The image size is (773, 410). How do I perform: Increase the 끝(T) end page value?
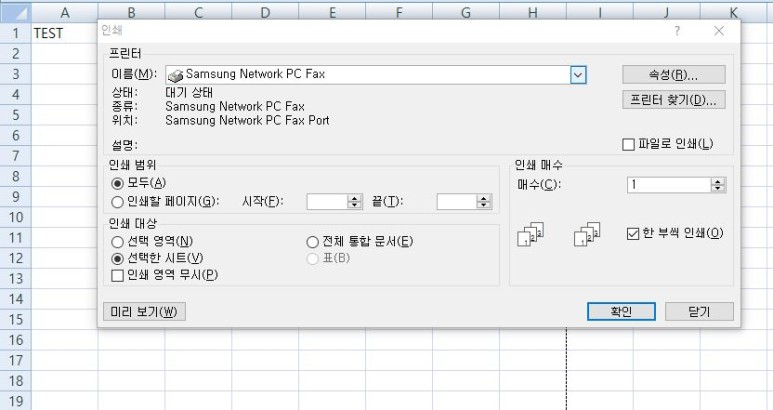[x=484, y=198]
